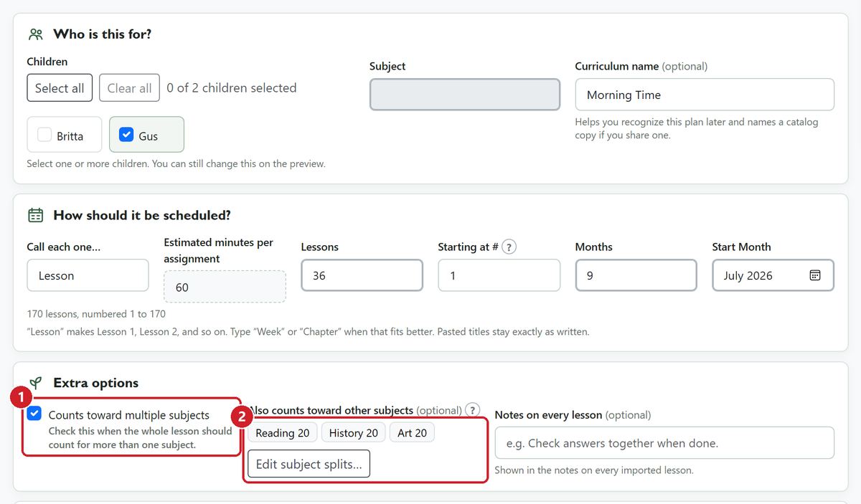The width and height of the screenshot is (861, 504).
Task: Open the Subject selection box
Action: 465,95
